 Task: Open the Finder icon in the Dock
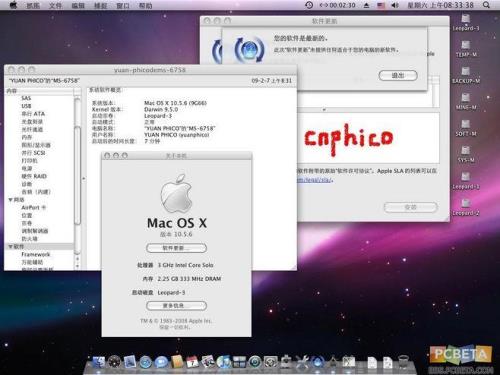99,362
